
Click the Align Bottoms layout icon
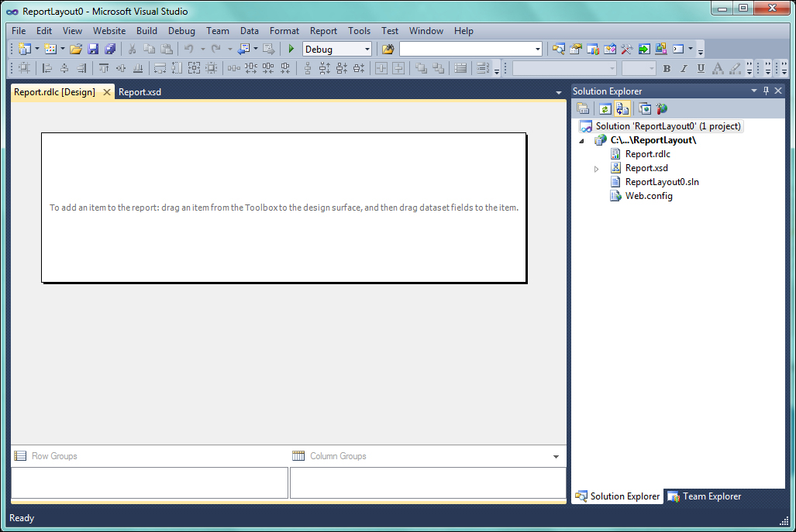click(137, 68)
